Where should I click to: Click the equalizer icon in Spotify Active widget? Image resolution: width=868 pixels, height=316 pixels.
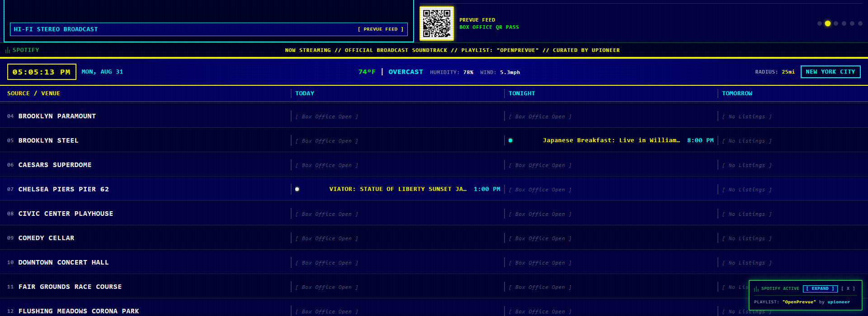pyautogui.click(x=756, y=288)
